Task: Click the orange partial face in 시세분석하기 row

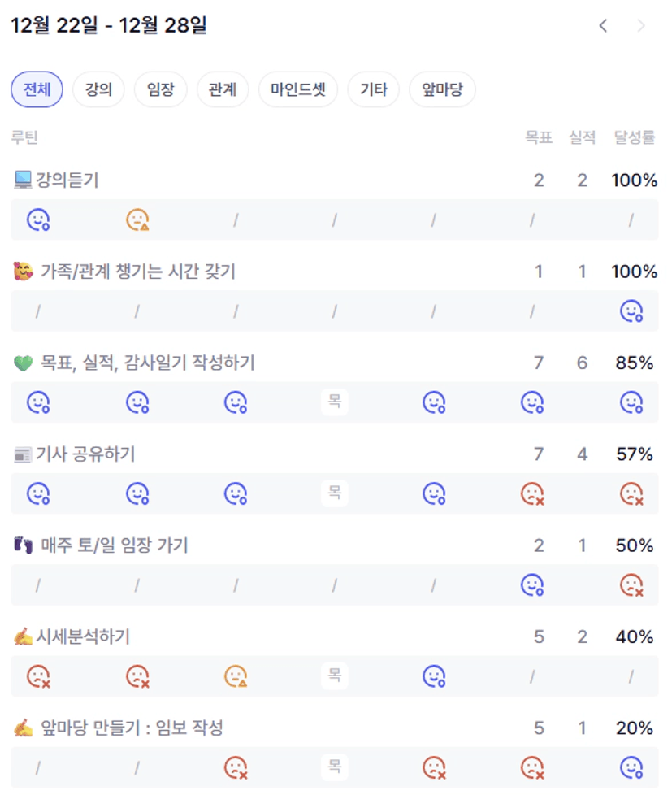Action: pyautogui.click(x=236, y=676)
